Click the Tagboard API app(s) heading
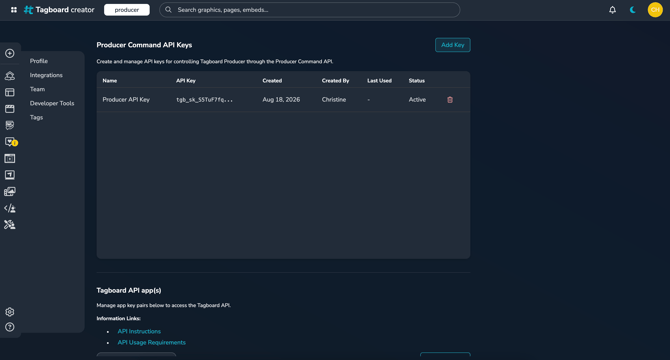This screenshot has width=670, height=360. tap(129, 290)
